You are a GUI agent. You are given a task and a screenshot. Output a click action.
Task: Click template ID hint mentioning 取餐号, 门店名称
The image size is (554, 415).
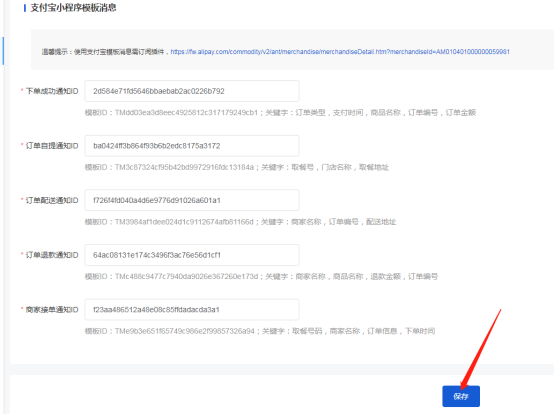click(237, 167)
